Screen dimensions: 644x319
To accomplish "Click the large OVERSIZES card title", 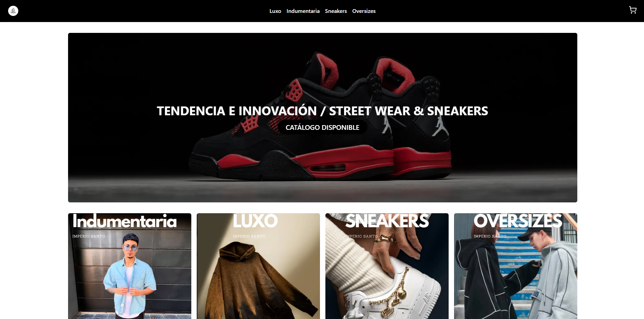I will point(518,221).
